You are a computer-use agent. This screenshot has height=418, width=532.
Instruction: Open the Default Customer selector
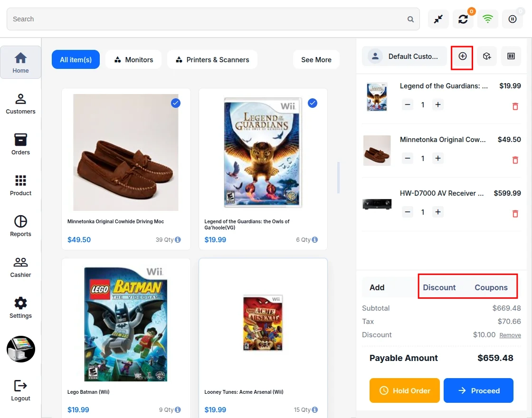coord(404,57)
